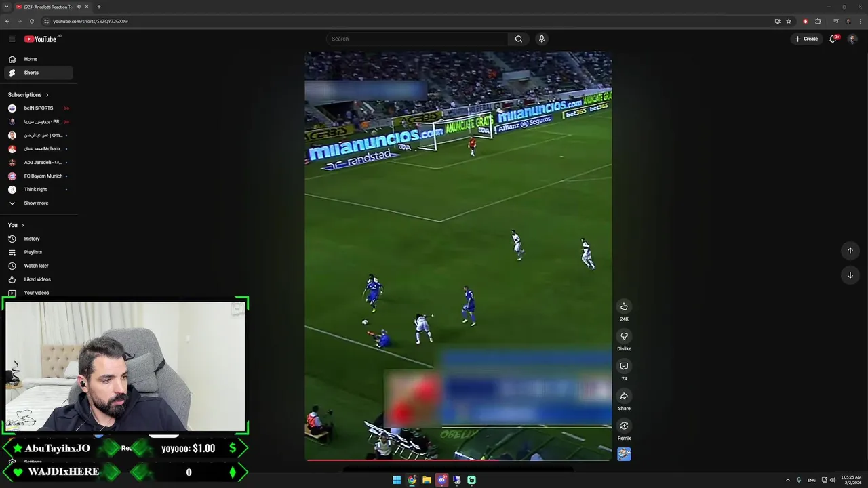The image size is (868, 488).
Task: Click the address bar URL
Action: tap(90, 21)
